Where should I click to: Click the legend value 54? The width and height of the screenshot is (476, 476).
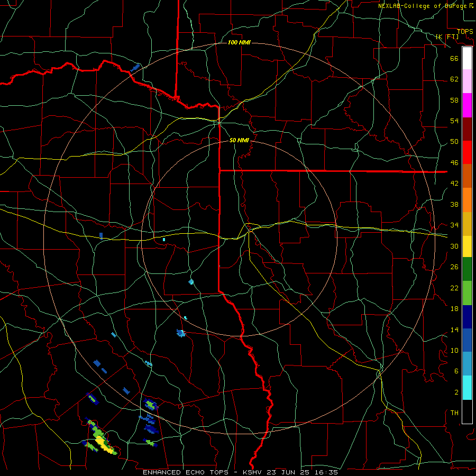point(454,121)
